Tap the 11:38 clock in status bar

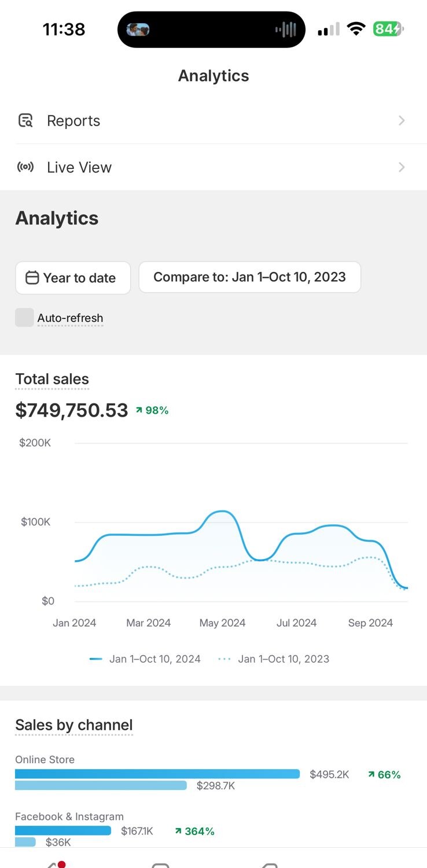pos(64,29)
